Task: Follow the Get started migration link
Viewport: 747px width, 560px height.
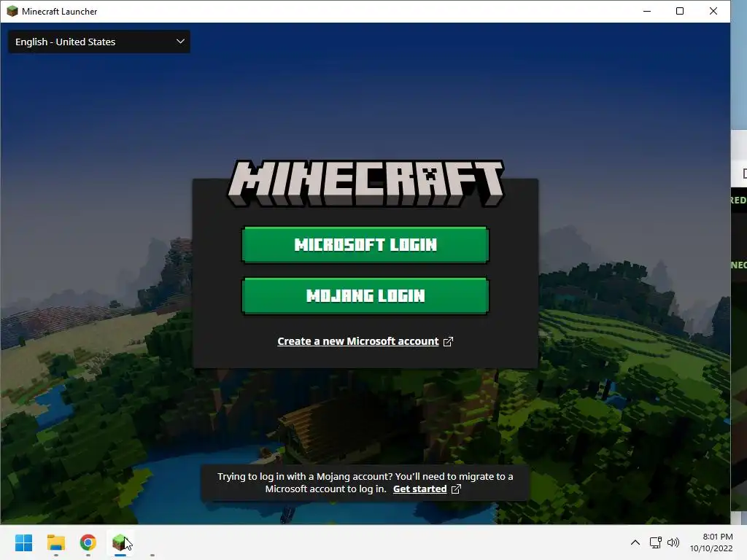Action: [x=419, y=489]
